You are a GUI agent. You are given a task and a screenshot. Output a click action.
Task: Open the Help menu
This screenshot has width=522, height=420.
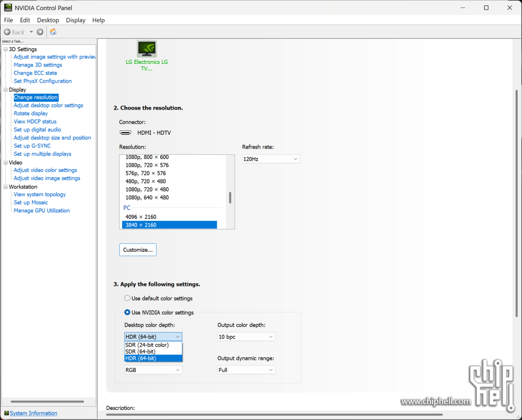point(99,20)
